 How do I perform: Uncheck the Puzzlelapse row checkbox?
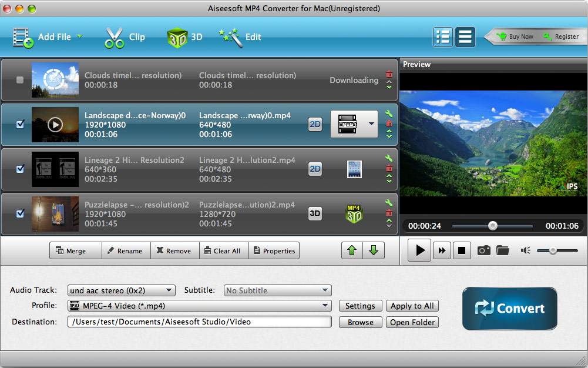pyautogui.click(x=20, y=213)
